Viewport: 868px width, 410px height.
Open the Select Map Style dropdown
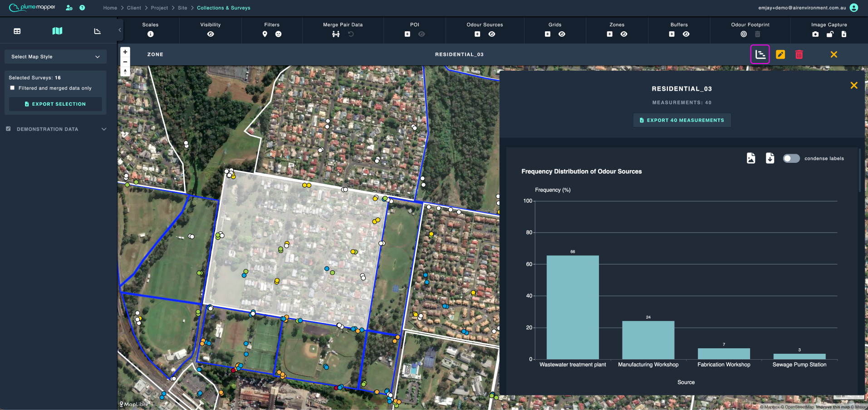coord(55,57)
